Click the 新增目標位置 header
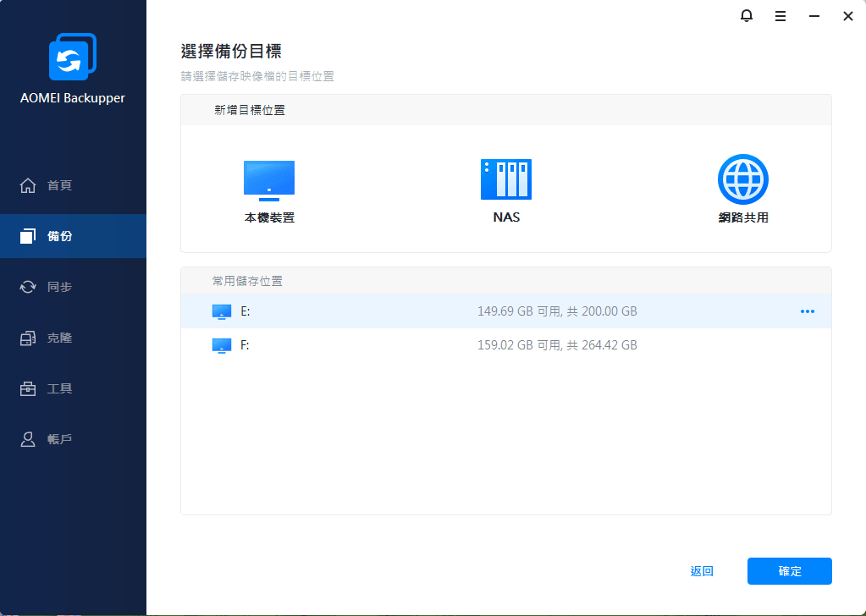 click(250, 110)
